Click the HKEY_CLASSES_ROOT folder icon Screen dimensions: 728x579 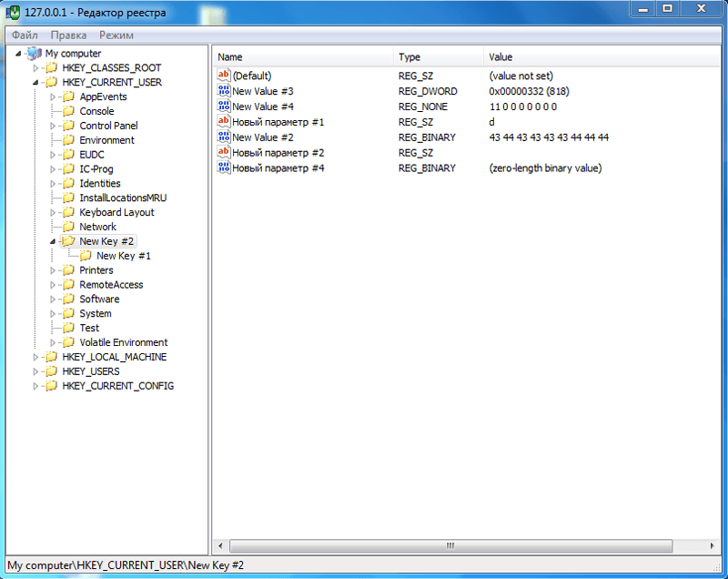[x=51, y=67]
